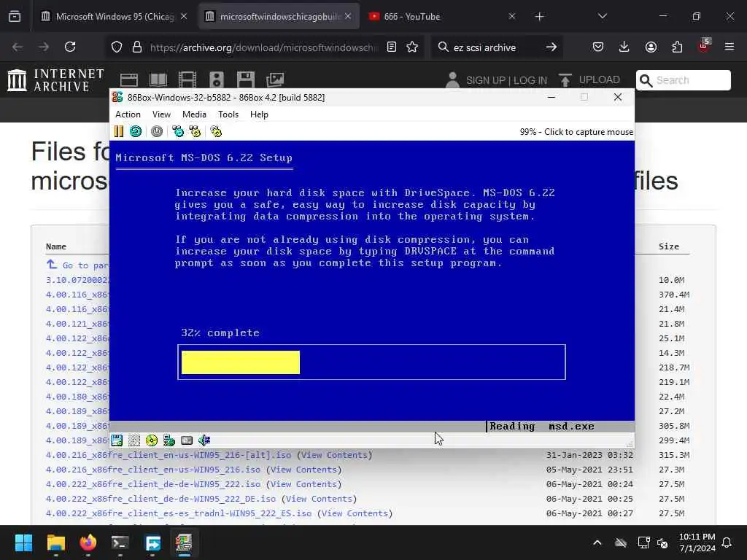Viewport: 747px width, 560px height.
Task: Open 4.00.216 en-us WIN95_216.iso link
Action: coord(153,470)
